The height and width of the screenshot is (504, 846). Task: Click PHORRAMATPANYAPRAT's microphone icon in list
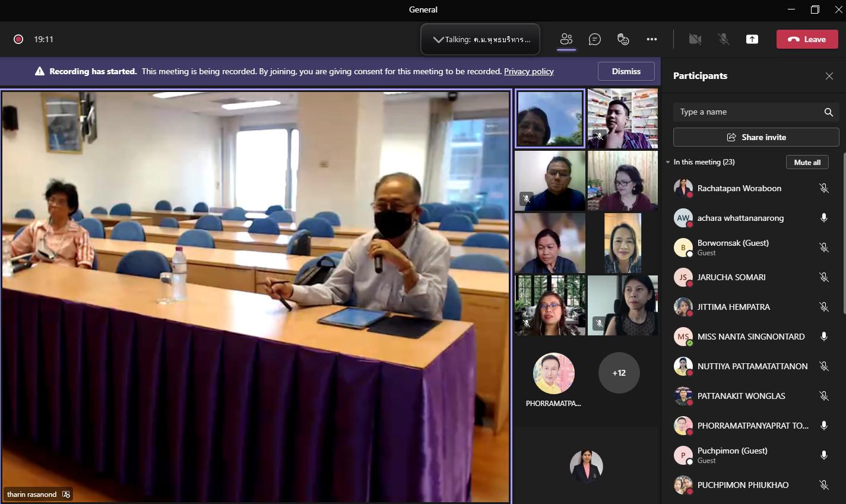point(824,426)
